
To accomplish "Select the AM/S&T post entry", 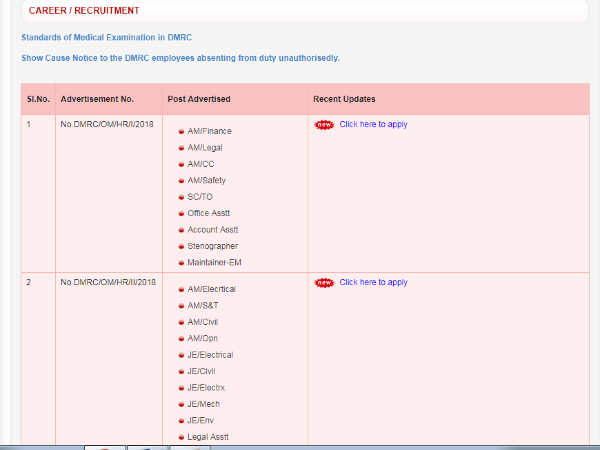I will [x=203, y=306].
